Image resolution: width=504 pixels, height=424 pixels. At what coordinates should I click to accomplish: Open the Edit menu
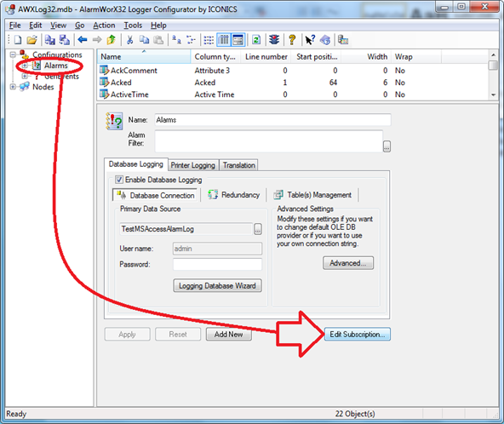point(36,26)
